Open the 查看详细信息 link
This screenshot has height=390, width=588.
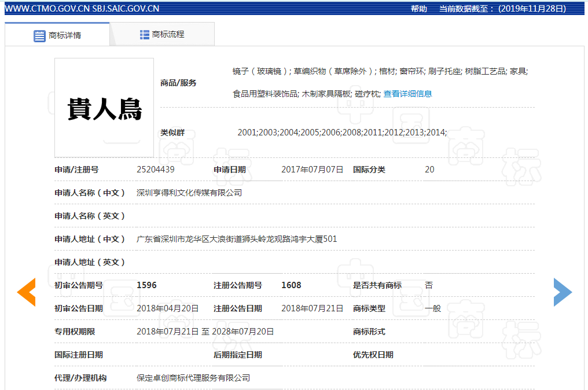[407, 94]
